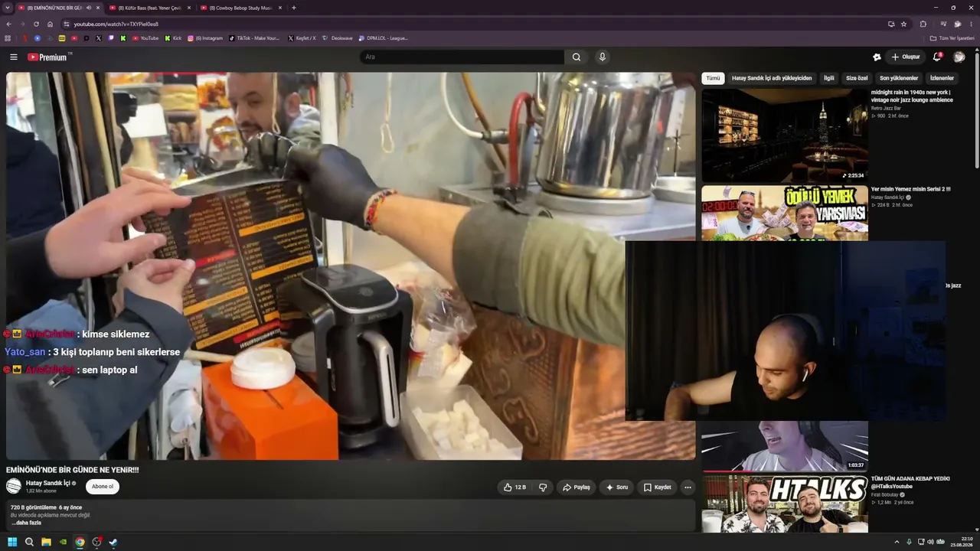Dislike the video with thumbs down
The image size is (980, 551).
point(543,487)
